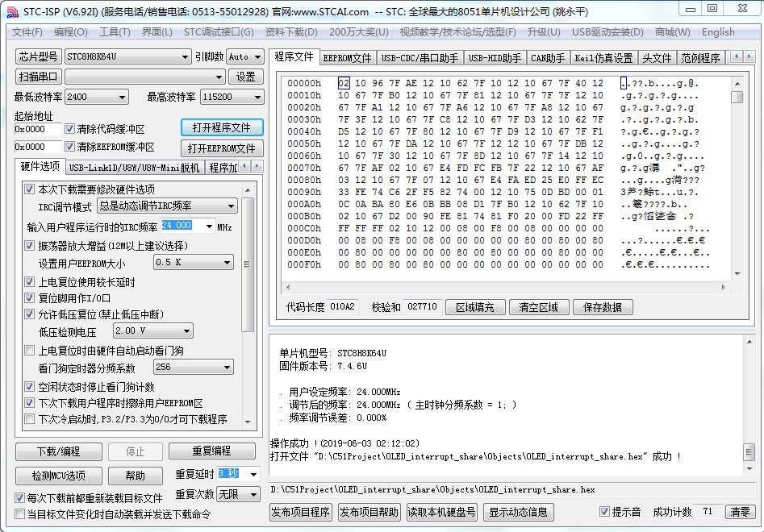The width and height of the screenshot is (764, 532).
Task: Click 重复编程 button
Action: point(212,451)
